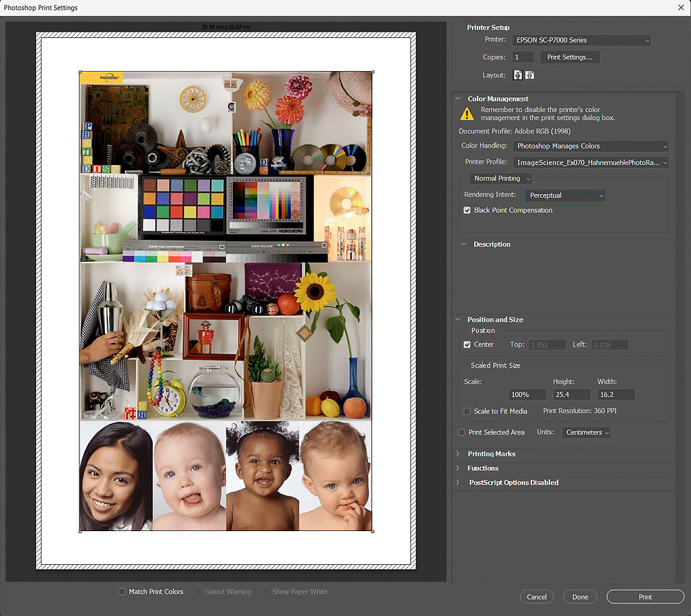Turn on Match Print Colors
The width and height of the screenshot is (691, 616).
tap(122, 592)
